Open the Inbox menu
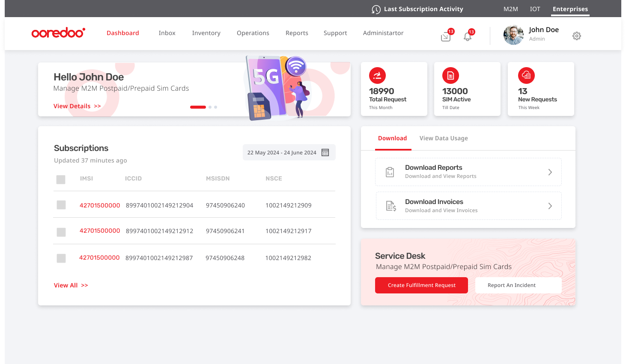Screen dimensions: 626x364 (x=167, y=33)
